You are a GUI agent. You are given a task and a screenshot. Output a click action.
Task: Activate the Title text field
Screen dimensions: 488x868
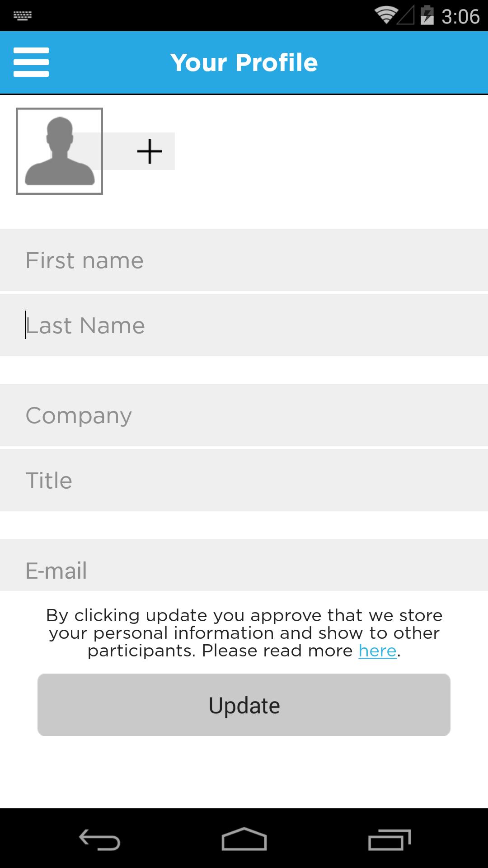(244, 480)
